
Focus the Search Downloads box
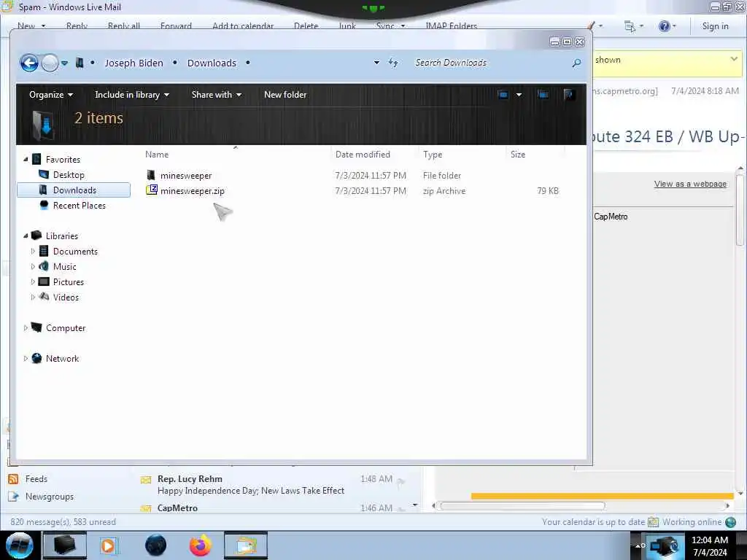(x=491, y=63)
